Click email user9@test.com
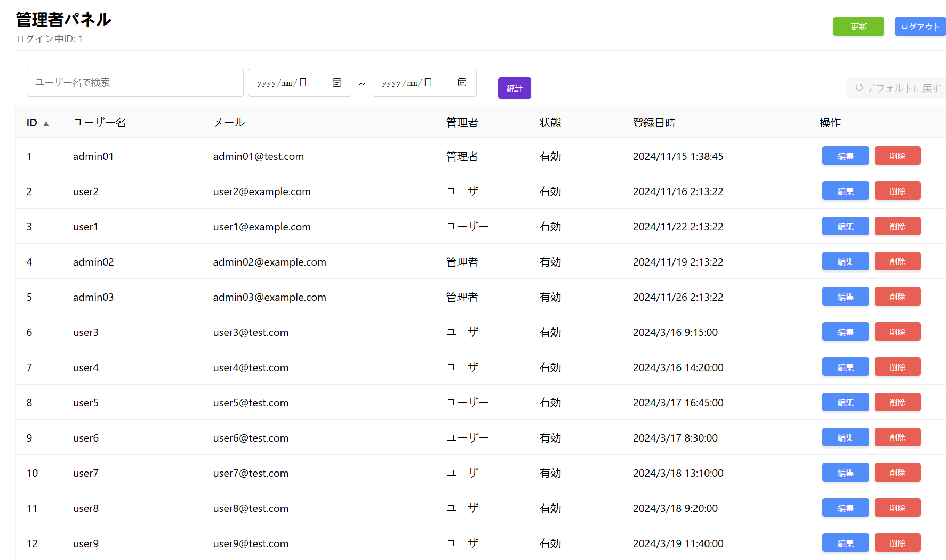Viewport: 946px width, 560px height. pos(251,543)
